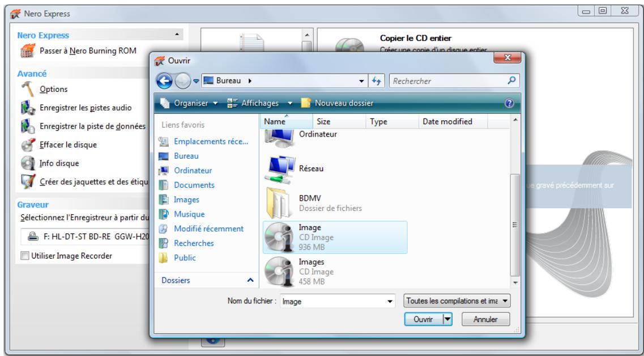This screenshot has height=356, width=644.
Task: Create a Nouveau dossier
Action: [x=337, y=103]
